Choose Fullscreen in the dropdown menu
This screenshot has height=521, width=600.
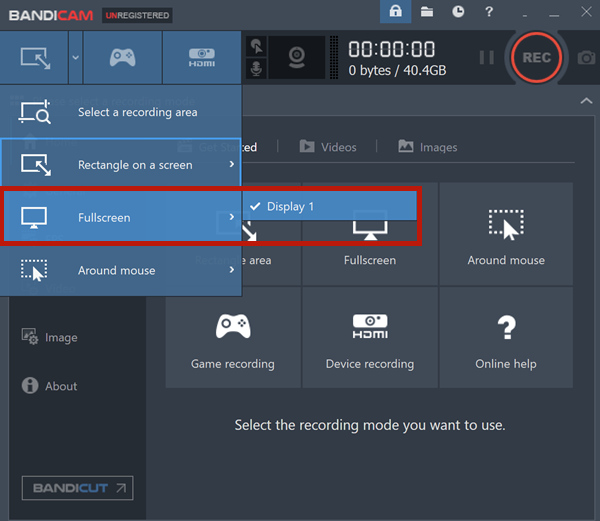[x=122, y=217]
